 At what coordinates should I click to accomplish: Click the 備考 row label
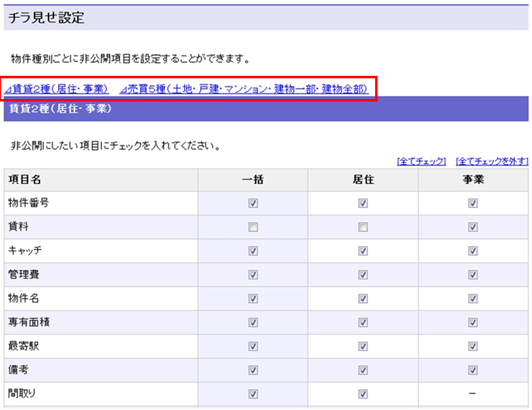pos(19,370)
